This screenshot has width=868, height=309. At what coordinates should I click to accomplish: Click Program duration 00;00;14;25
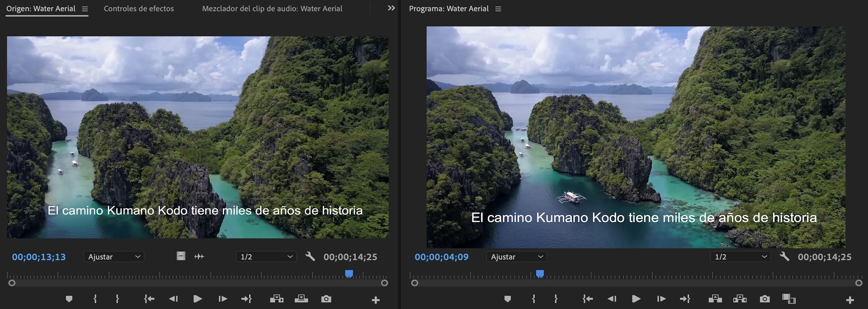click(825, 257)
